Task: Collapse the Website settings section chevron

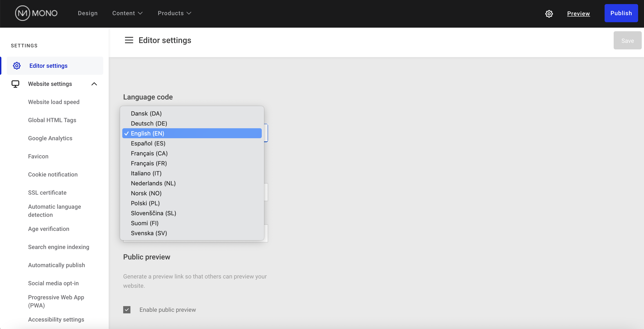Action: click(94, 84)
